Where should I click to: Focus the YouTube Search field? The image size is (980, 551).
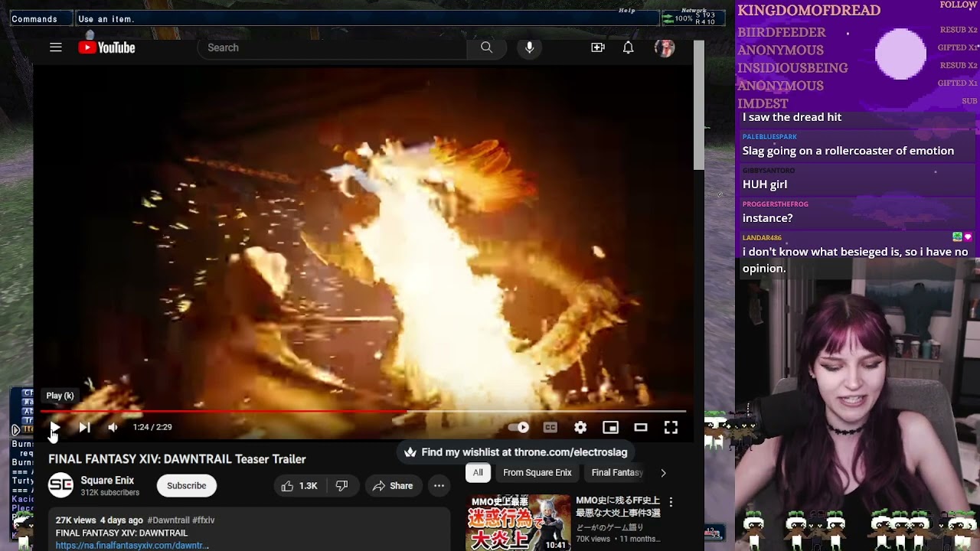pyautogui.click(x=333, y=47)
